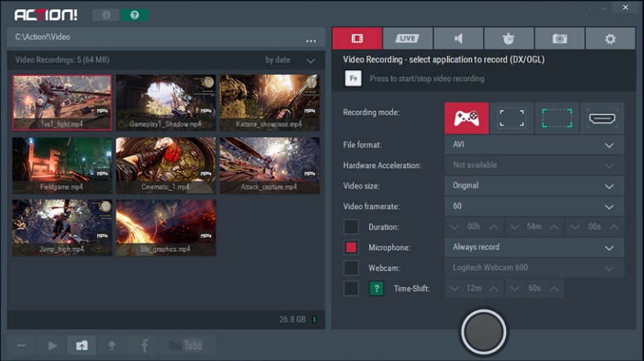Enable the Webcam checkbox
Image resolution: width=644 pixels, height=361 pixels.
(351, 268)
